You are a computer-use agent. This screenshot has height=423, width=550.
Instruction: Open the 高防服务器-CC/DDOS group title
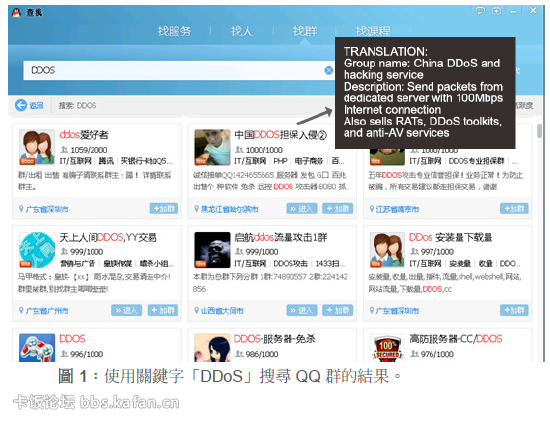click(456, 339)
